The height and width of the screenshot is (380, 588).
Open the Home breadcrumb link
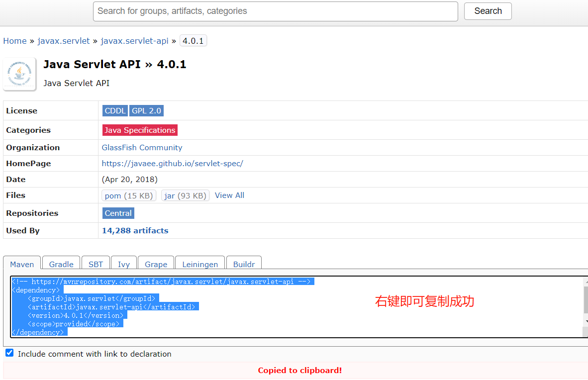pyautogui.click(x=15, y=41)
